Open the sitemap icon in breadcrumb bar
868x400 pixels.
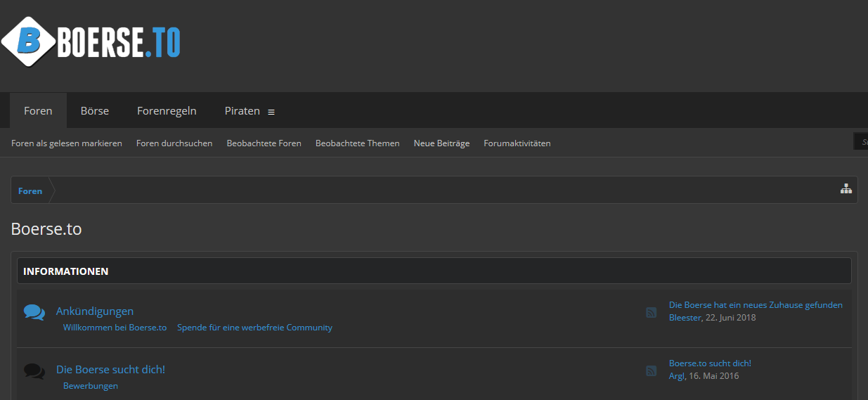[846, 188]
